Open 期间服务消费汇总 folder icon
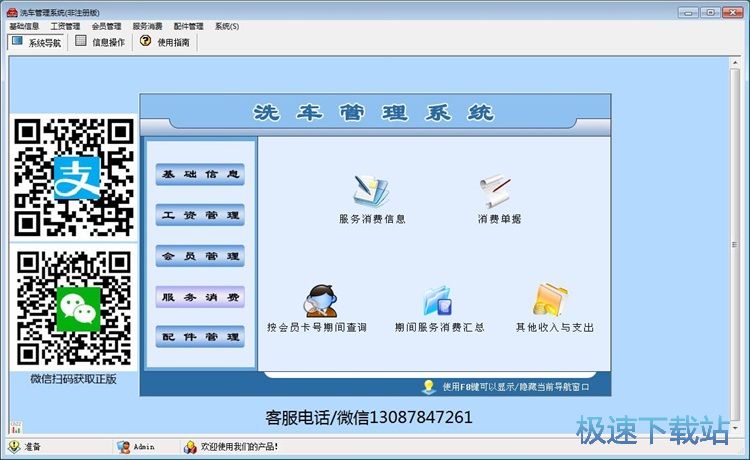Image resolution: width=750 pixels, height=460 pixels. pyautogui.click(x=438, y=301)
